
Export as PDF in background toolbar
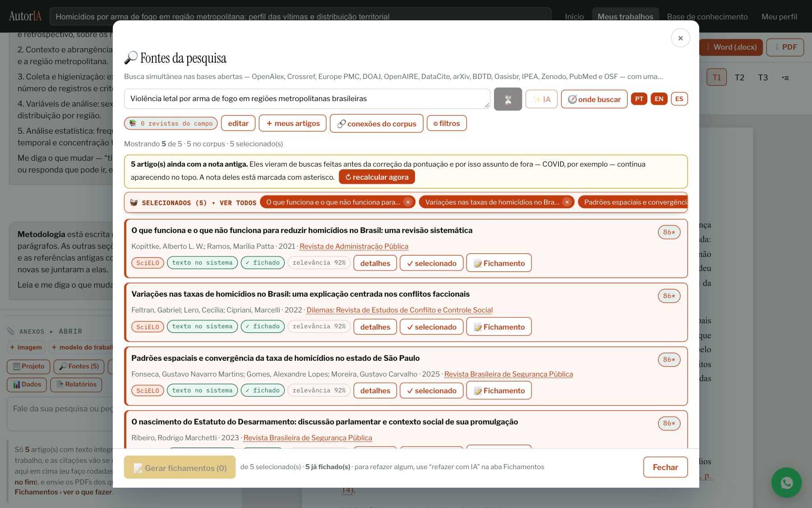point(785,47)
